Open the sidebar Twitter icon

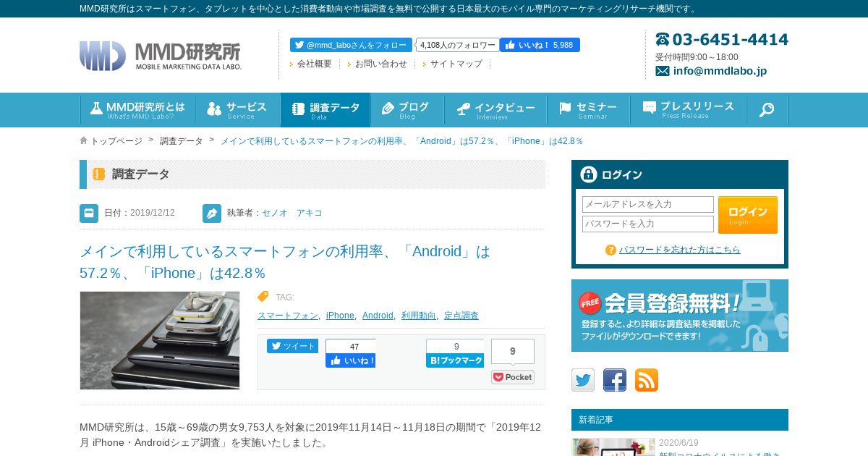[x=583, y=380]
